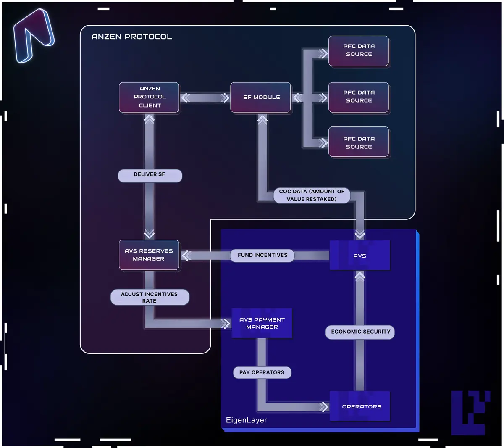The width and height of the screenshot is (504, 448).
Task: Click the arrowhead pointing into the Operators box
Action: (x=323, y=407)
